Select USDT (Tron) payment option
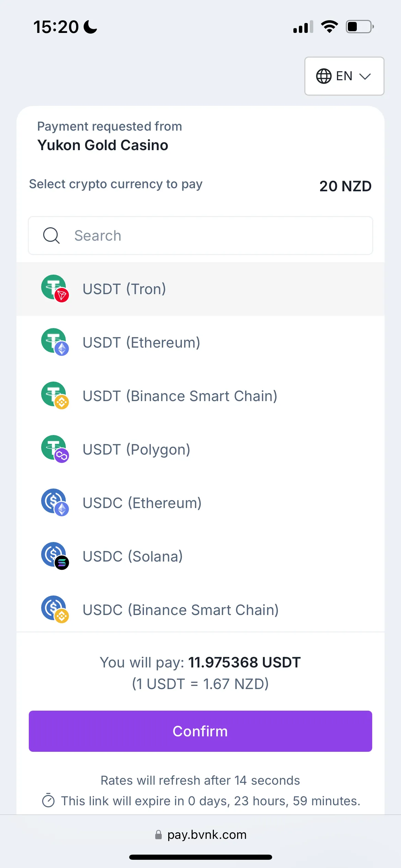401x868 pixels. pos(124,289)
